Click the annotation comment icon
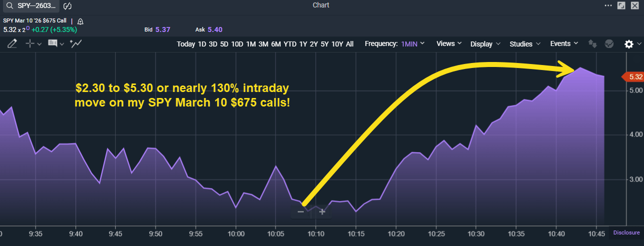 (x=53, y=43)
